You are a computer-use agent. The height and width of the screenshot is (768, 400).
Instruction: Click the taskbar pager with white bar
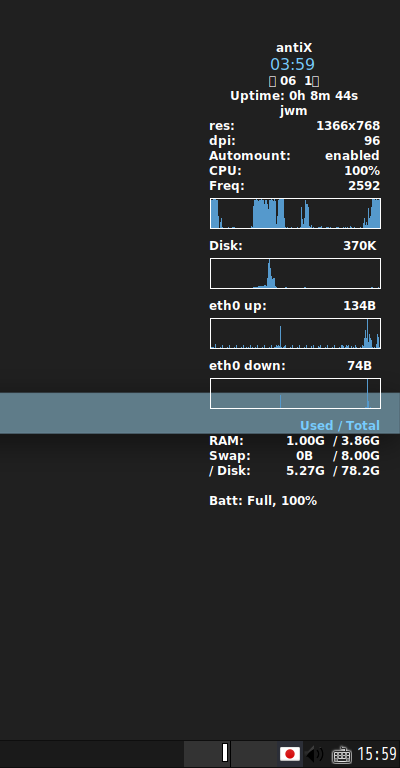(x=207, y=753)
